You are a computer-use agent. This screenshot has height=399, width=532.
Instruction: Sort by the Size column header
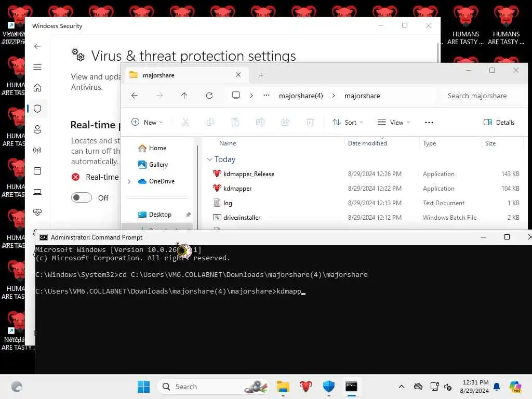click(490, 143)
